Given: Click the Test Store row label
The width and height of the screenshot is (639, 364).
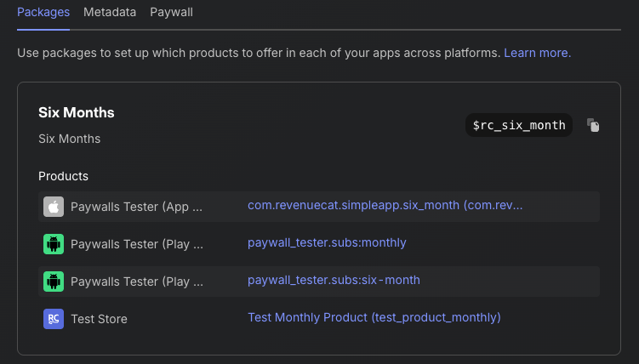Looking at the screenshot, I should click(x=99, y=319).
